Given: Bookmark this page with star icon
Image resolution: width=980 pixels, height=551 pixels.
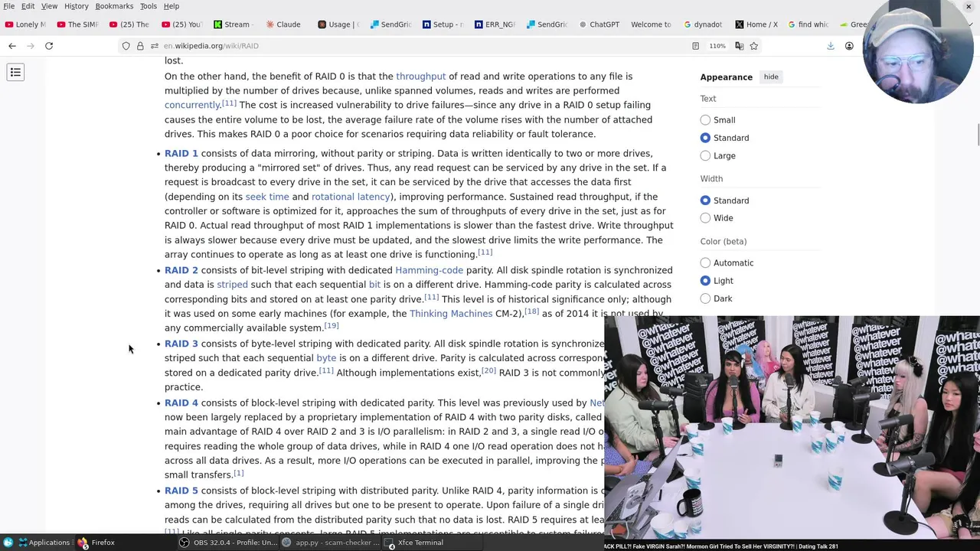Looking at the screenshot, I should coord(753,46).
